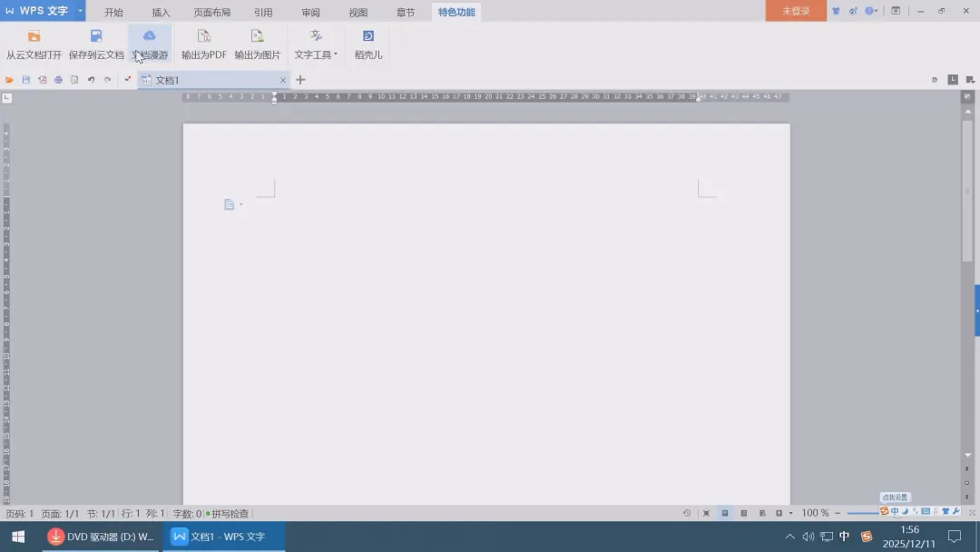Click the PDF export icon in quick toolbar
This screenshot has height=552, width=980.
click(x=42, y=80)
